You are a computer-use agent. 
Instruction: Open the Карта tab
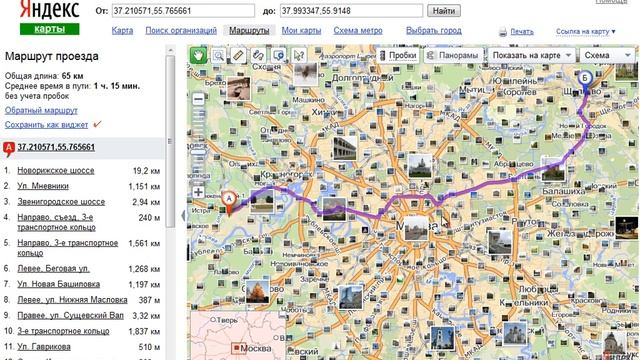(x=122, y=31)
